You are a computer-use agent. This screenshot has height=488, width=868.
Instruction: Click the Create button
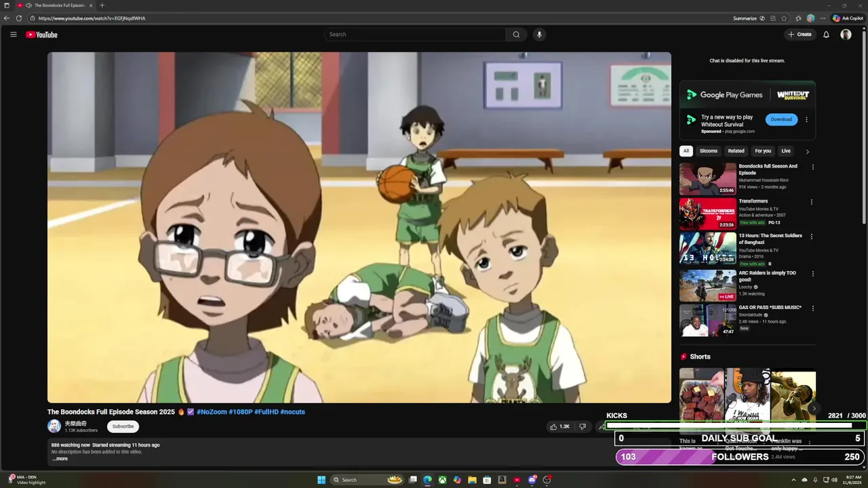[x=800, y=35]
